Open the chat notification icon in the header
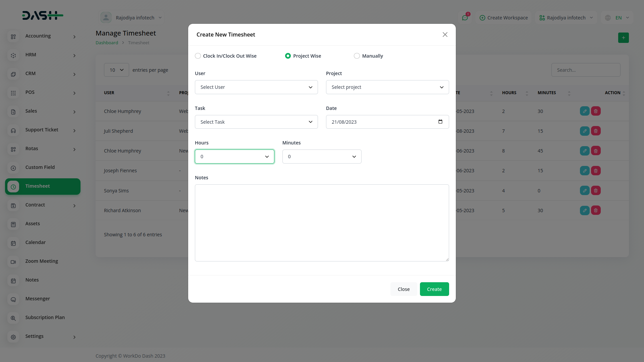The height and width of the screenshot is (362, 644). (x=465, y=17)
